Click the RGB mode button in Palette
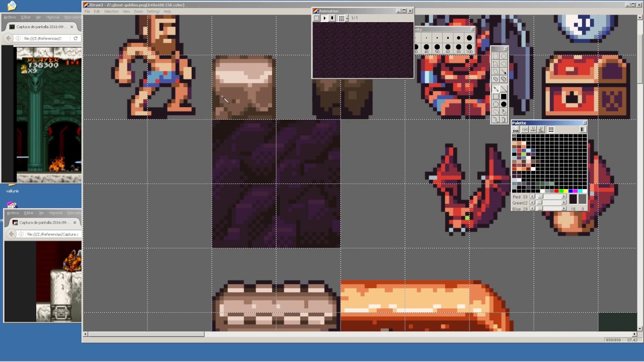The height and width of the screenshot is (362, 644). (516, 129)
